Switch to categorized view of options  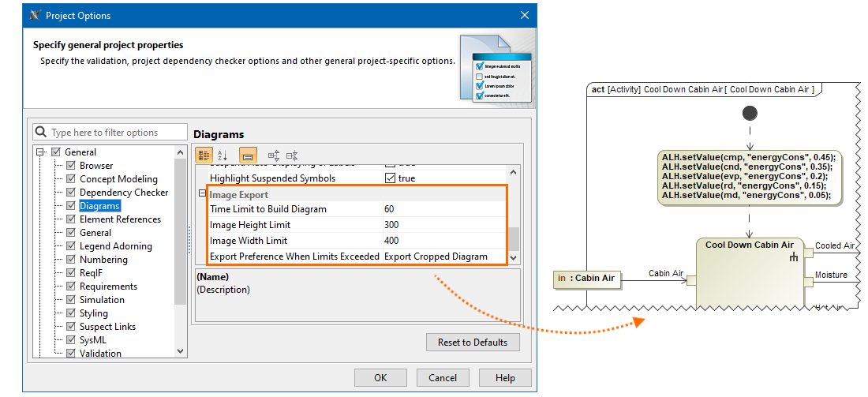[203, 155]
